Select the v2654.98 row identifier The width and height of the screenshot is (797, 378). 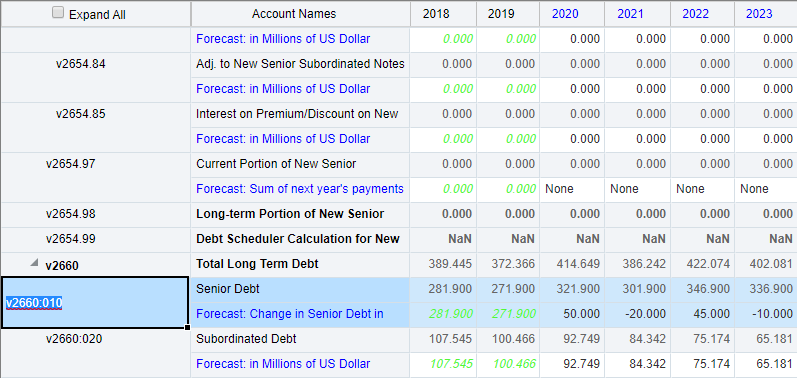71,214
